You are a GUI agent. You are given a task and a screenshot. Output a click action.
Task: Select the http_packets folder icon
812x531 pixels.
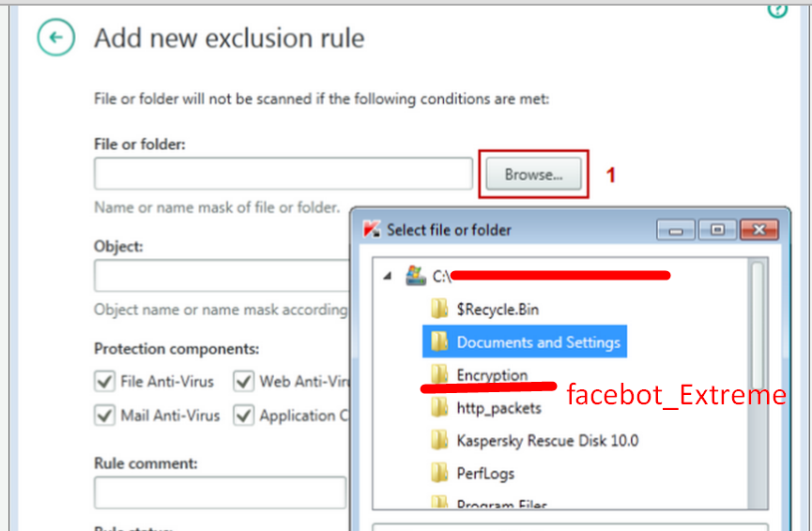pos(439,407)
